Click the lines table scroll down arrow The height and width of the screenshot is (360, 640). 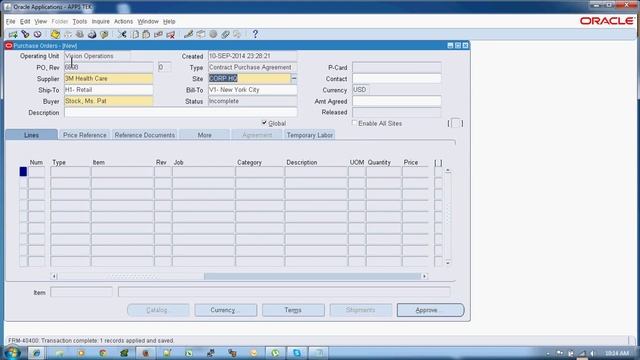pos(448,263)
